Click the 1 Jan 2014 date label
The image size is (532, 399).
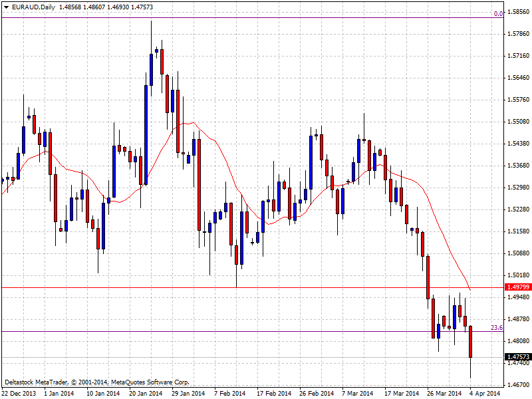click(59, 394)
